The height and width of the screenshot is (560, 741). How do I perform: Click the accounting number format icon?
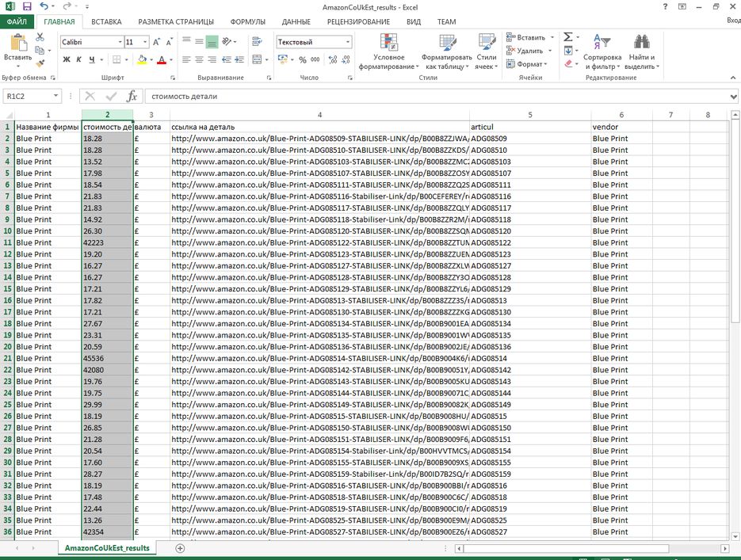click(283, 59)
